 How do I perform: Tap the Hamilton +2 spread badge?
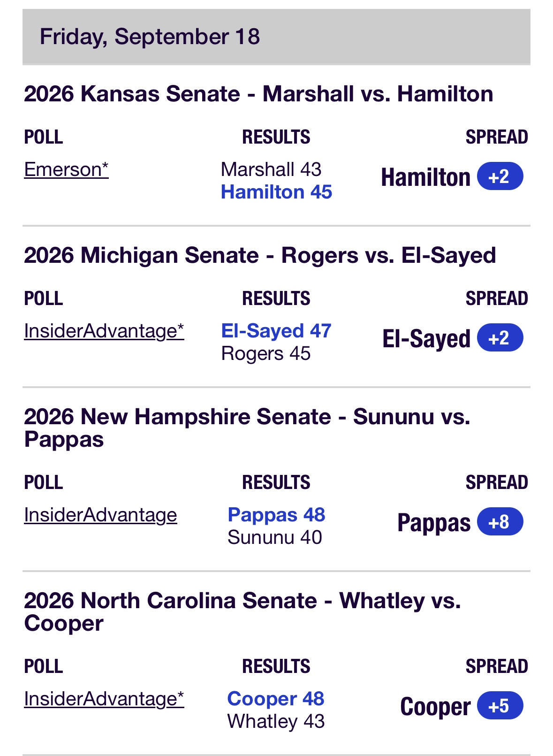coord(500,176)
